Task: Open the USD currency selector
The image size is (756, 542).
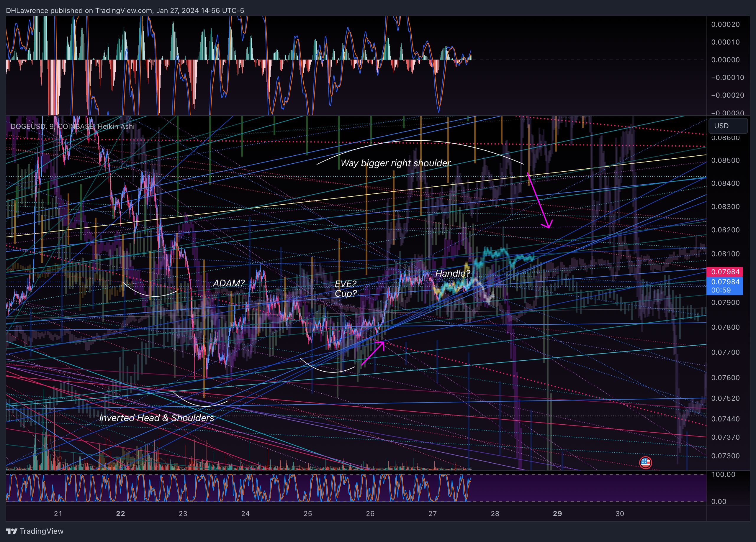Action: (x=728, y=126)
